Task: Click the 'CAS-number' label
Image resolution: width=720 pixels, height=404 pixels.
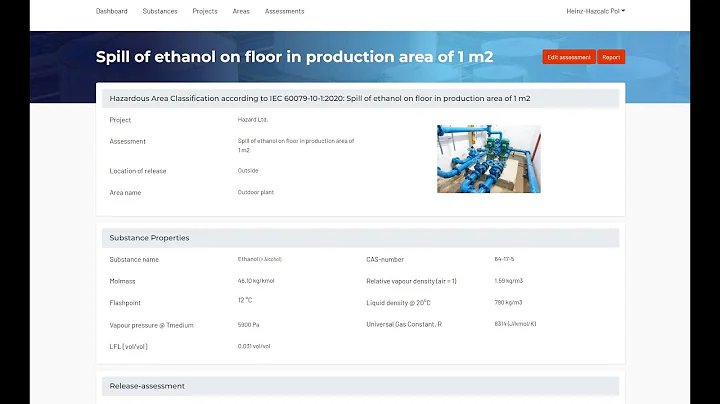Action: point(385,259)
